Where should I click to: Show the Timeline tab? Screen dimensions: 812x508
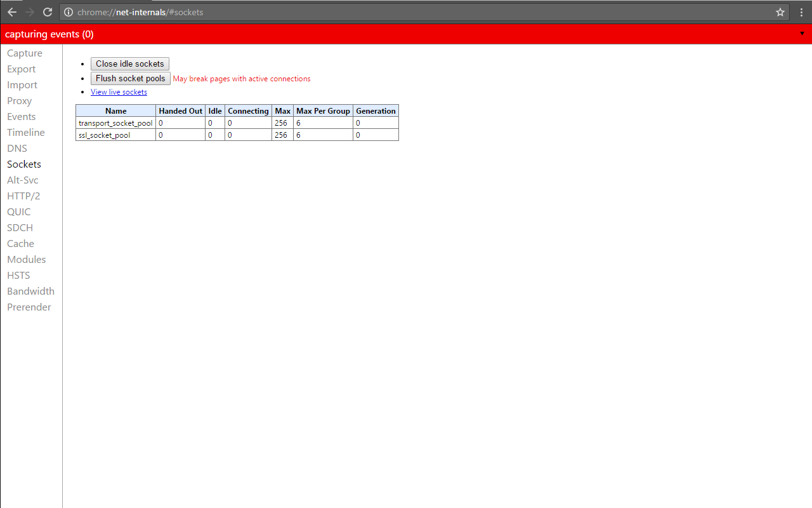click(x=26, y=133)
